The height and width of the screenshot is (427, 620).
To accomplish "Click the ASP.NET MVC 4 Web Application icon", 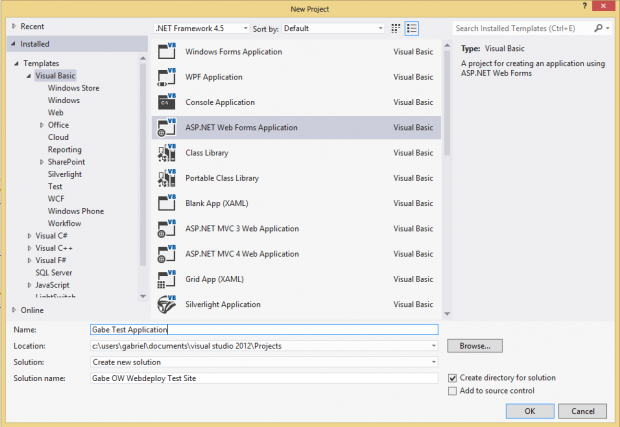I will coord(166,254).
